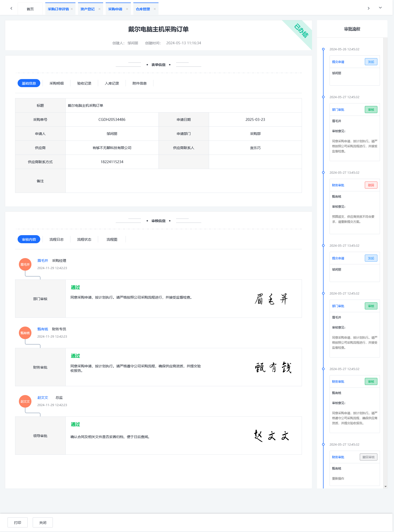The height and width of the screenshot is (532, 394).
Task: Click the 已办结 status ribbon
Action: 301,31
